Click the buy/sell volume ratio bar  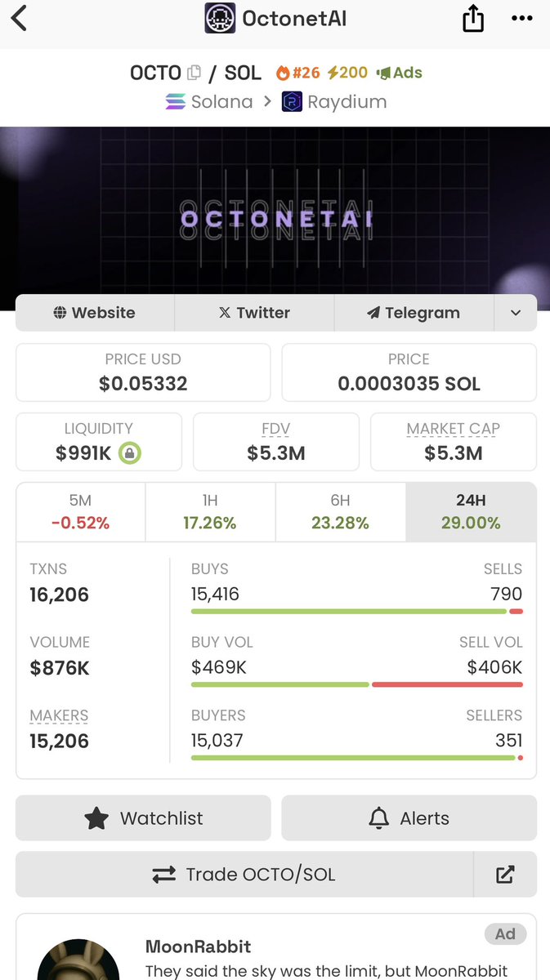357,684
